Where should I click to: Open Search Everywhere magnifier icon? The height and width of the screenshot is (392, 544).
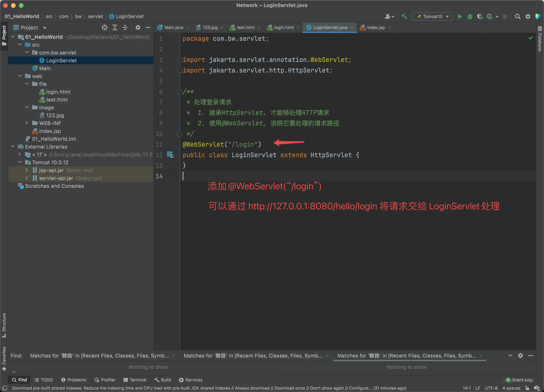[x=518, y=16]
